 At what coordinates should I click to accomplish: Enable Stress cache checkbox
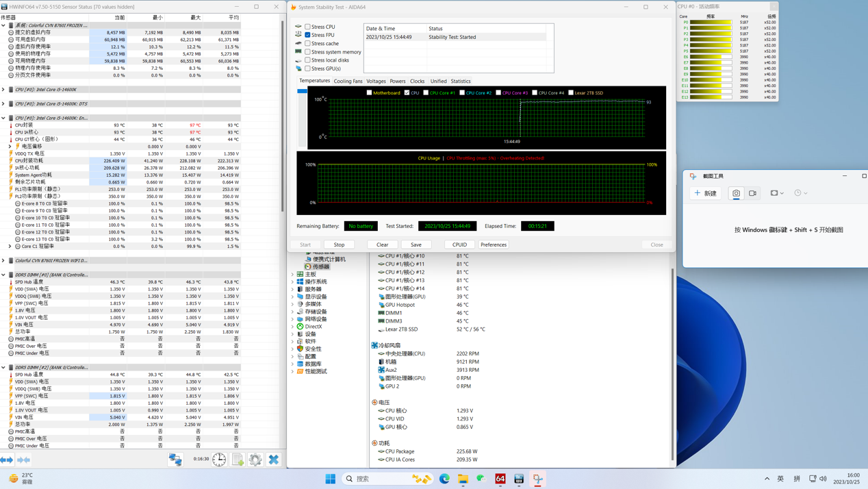(x=308, y=43)
